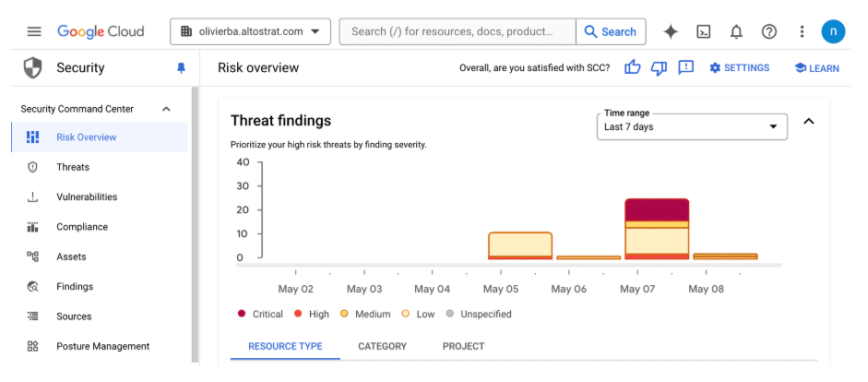
Task: Click the Posture Management grid icon
Action: tap(32, 347)
